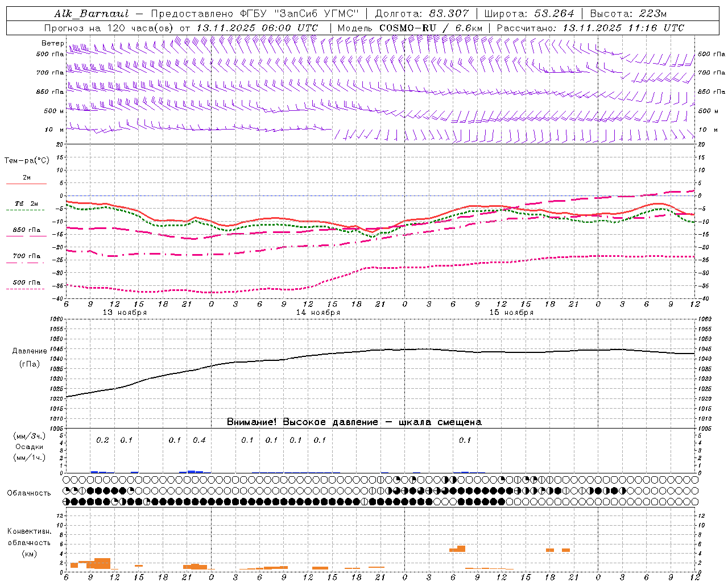Viewport: 728px width, 582px height.
Task: Click the "Прогноз на 120 часа(ов)" text
Action: 109,28
